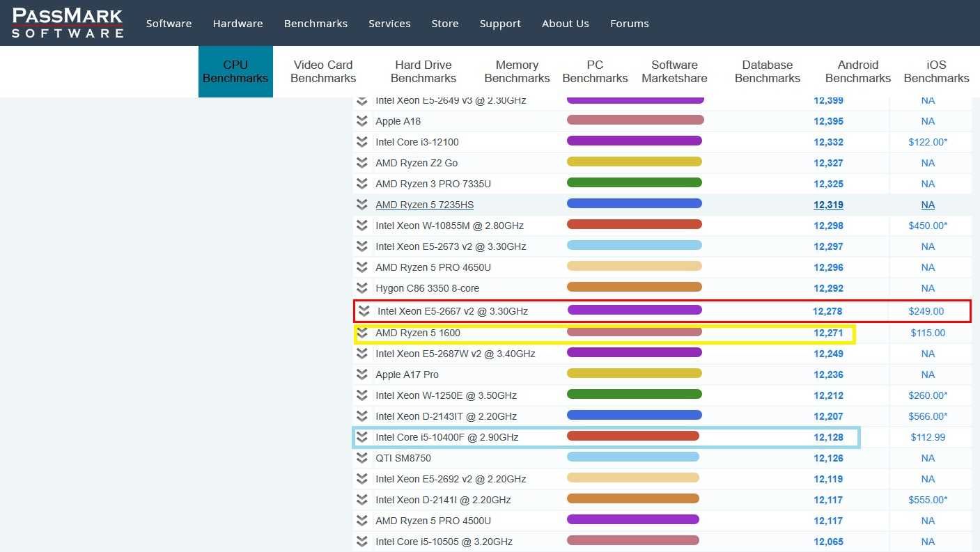Switch to Video Card Benchmarks tab
Screen dimensions: 980x552
[323, 72]
